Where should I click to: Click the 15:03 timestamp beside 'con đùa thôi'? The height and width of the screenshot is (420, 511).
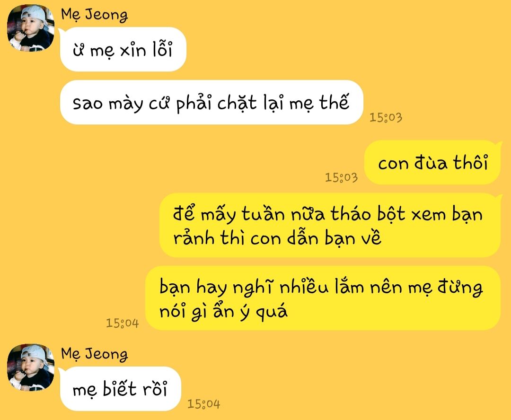coord(341,177)
